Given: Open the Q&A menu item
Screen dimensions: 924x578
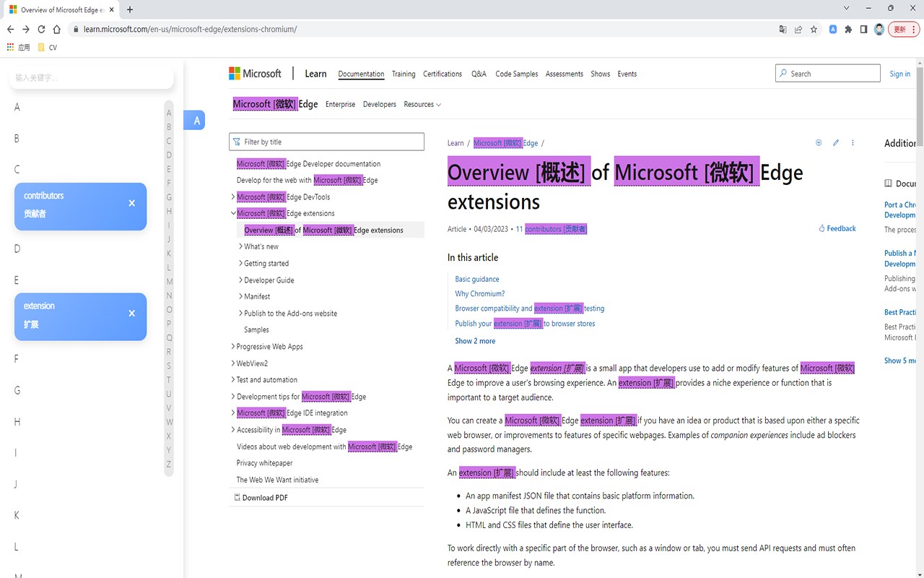Looking at the screenshot, I should tap(479, 74).
